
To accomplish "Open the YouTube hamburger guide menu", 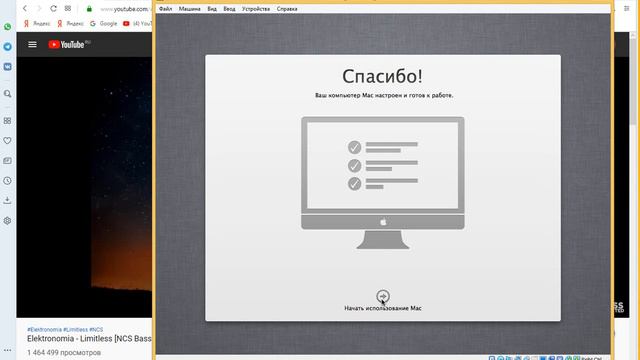I will click(32, 44).
